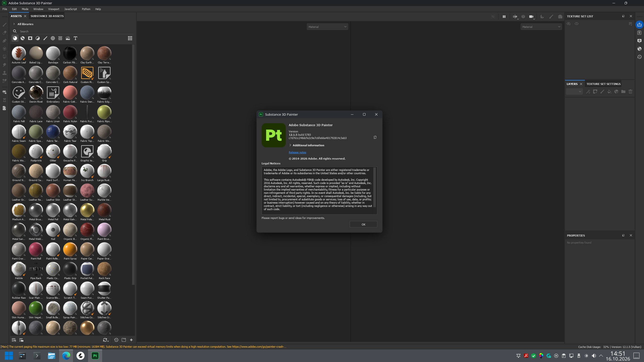Copy version info using the clipboard icon

[375, 137]
